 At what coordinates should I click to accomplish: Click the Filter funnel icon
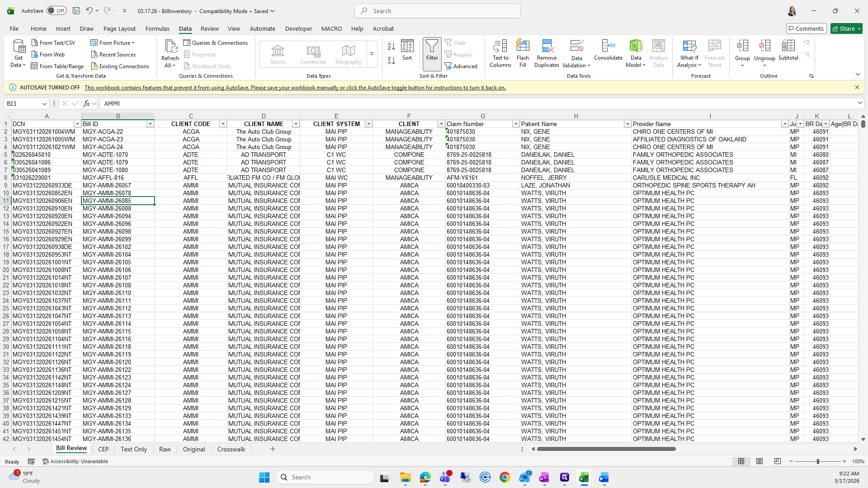(432, 50)
